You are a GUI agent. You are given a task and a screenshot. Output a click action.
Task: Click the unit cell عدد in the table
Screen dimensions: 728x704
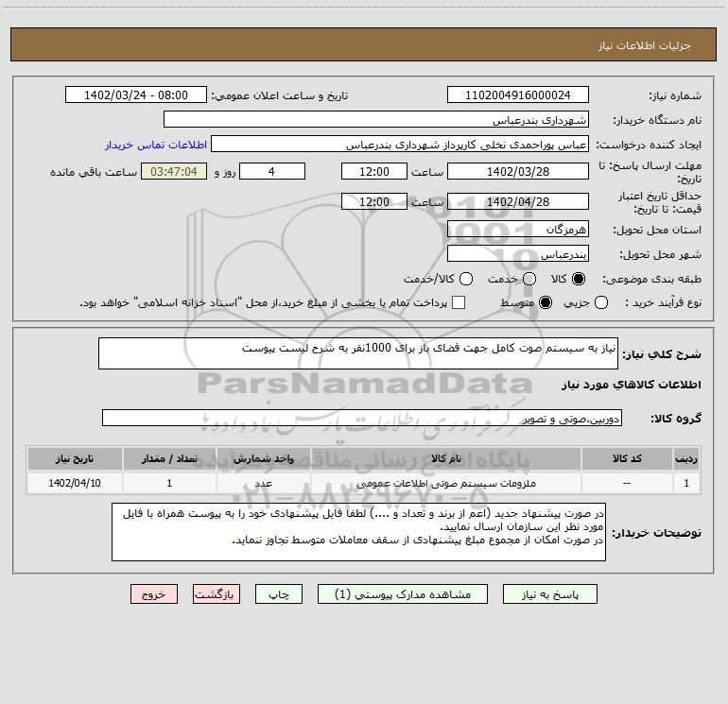click(x=263, y=483)
